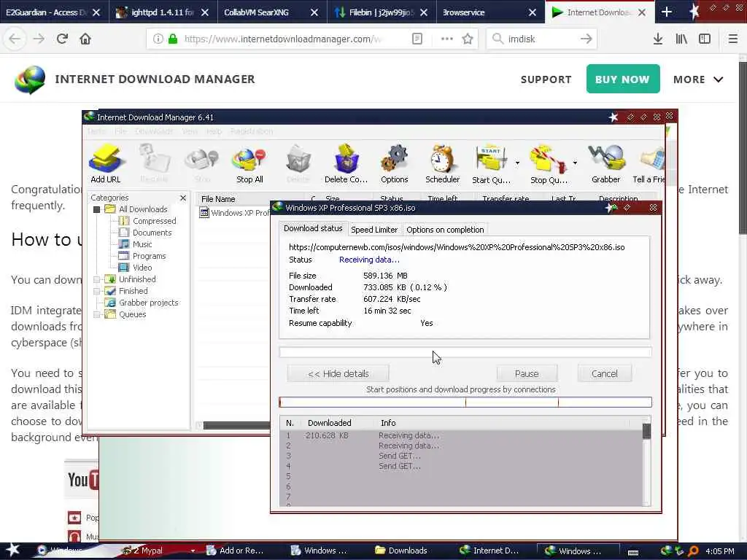747x560 pixels.
Task: Pause the Windows XP download
Action: [x=527, y=374]
